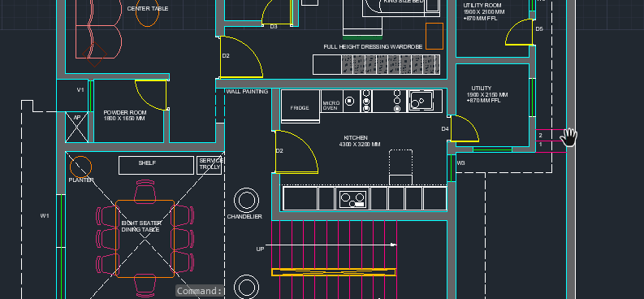Select the orange PLANTER circle
The image size is (644, 299).
tap(80, 167)
